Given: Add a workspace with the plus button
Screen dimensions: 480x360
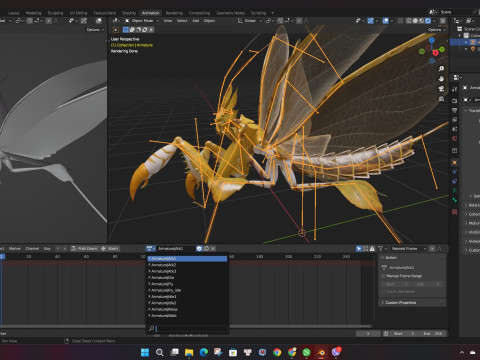Looking at the screenshot, I should coord(272,13).
